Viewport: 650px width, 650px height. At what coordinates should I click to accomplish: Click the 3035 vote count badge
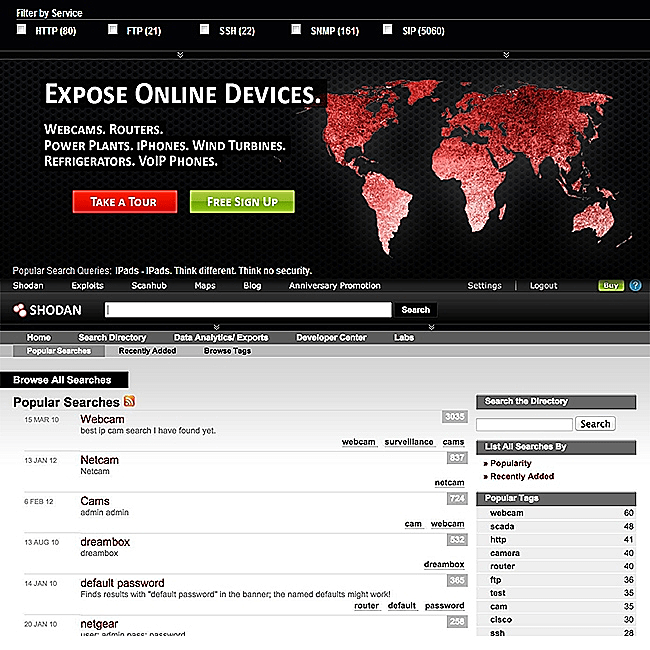tap(455, 417)
